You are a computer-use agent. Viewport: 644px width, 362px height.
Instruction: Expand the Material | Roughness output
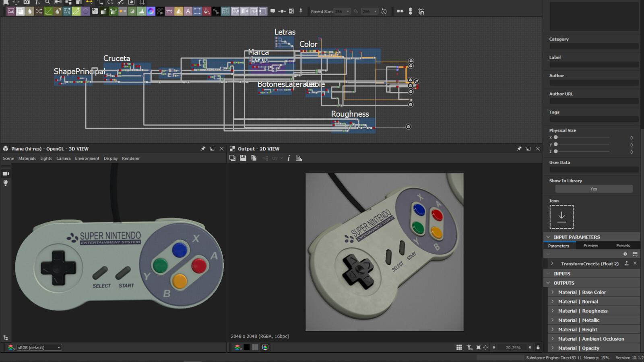click(553, 311)
